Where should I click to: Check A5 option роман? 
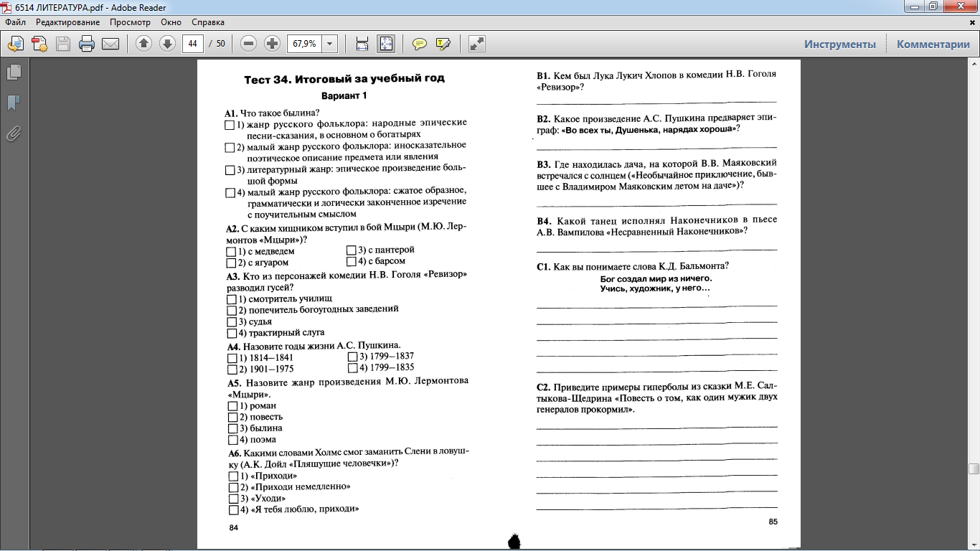click(232, 406)
